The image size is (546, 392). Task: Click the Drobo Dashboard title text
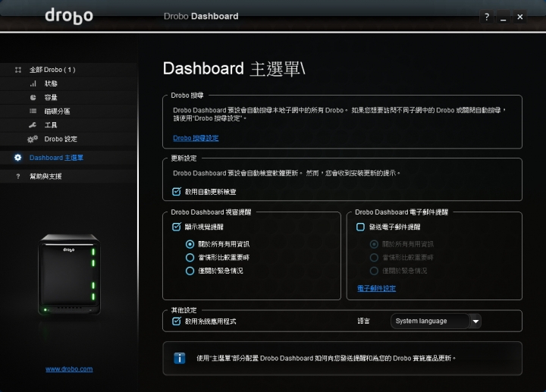point(201,17)
